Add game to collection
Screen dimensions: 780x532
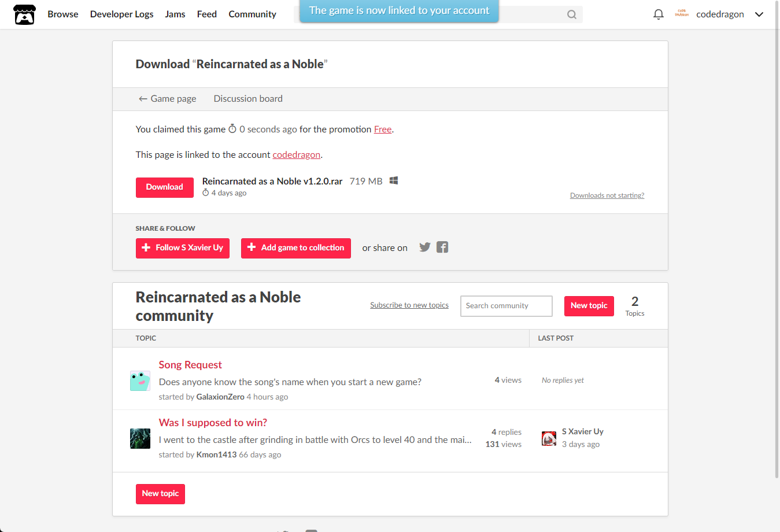pyautogui.click(x=296, y=248)
